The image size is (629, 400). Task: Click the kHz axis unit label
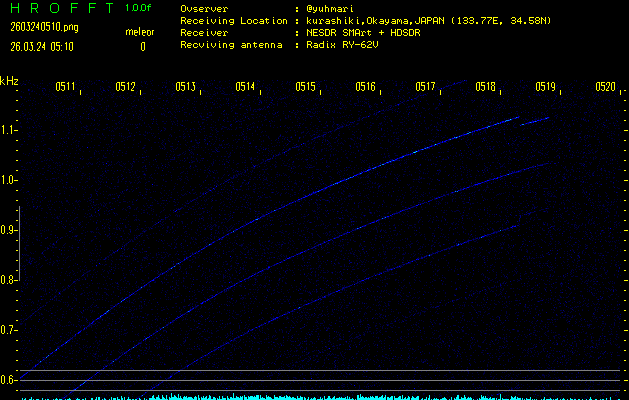9,81
